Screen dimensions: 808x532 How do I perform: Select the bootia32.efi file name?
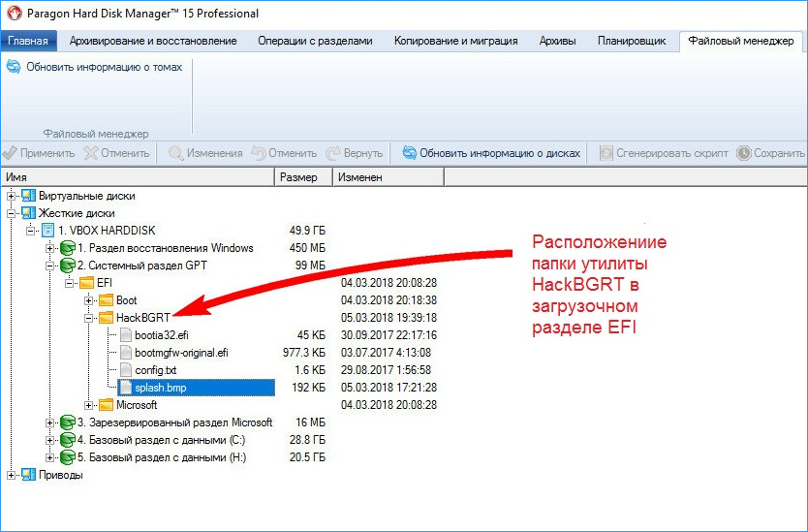[x=162, y=335]
